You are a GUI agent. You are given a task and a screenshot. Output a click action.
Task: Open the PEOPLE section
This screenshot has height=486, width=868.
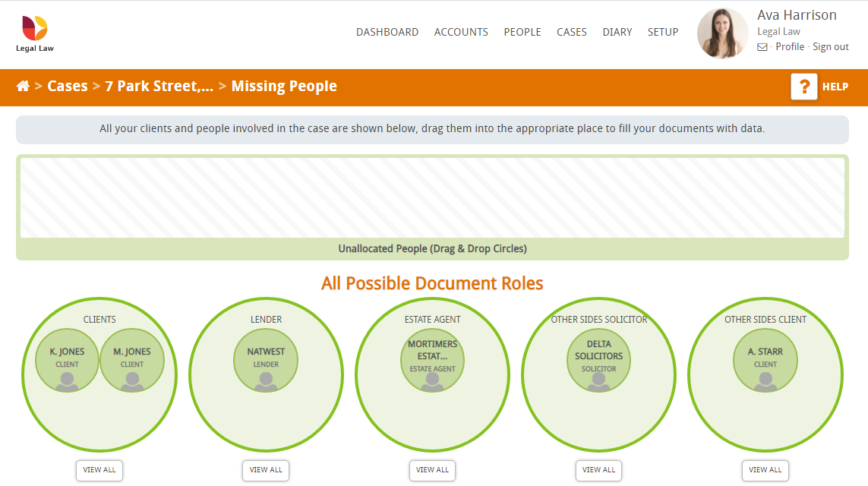pos(522,32)
